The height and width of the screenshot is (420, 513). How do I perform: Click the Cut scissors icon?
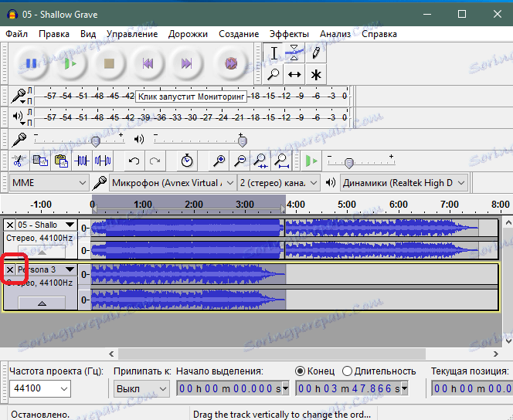click(18, 161)
